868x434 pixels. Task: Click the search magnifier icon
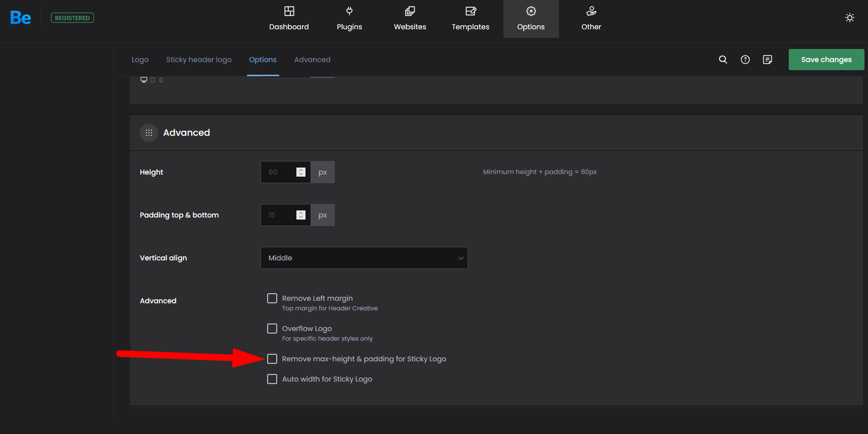(x=723, y=60)
